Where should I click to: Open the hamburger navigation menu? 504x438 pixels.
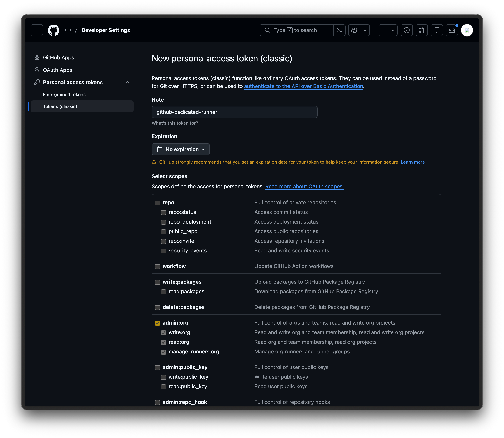[x=37, y=30]
